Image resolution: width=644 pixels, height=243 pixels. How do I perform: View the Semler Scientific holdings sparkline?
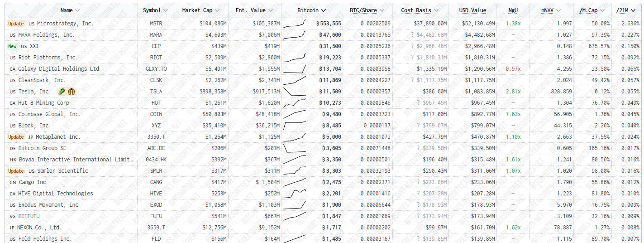click(x=295, y=171)
